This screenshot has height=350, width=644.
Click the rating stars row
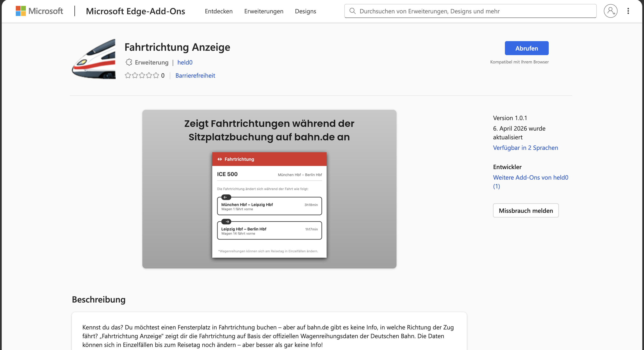142,75
